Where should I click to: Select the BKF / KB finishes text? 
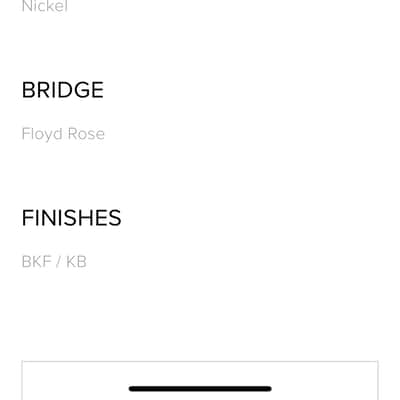(54, 262)
